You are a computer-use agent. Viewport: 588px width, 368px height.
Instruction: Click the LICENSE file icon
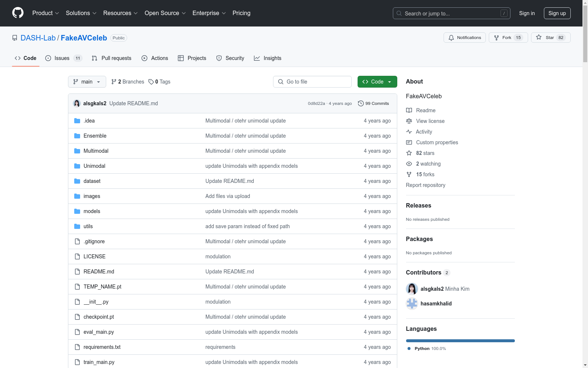coord(77,256)
